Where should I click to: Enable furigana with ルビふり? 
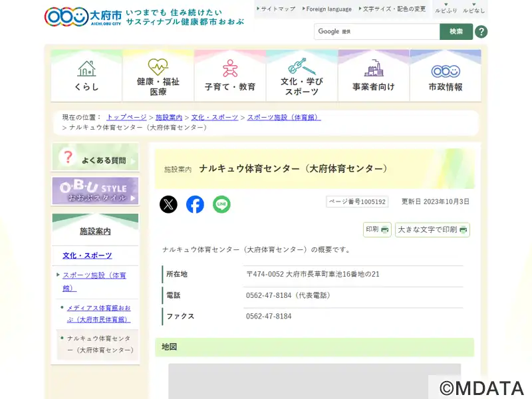pyautogui.click(x=446, y=9)
